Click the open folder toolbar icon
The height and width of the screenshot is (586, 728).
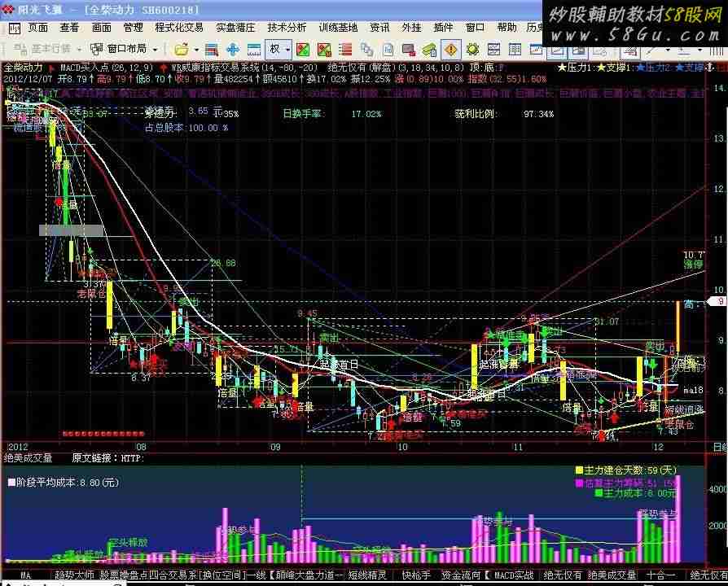click(x=182, y=49)
